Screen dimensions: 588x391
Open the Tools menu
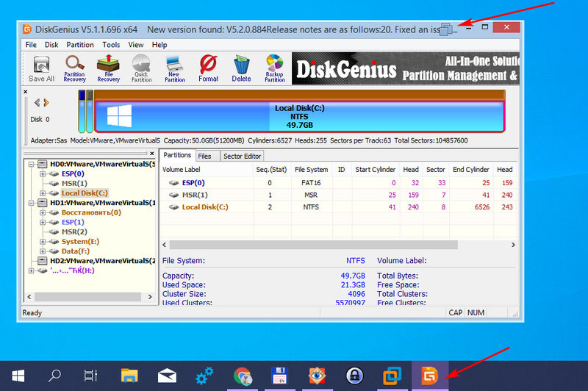click(x=111, y=45)
